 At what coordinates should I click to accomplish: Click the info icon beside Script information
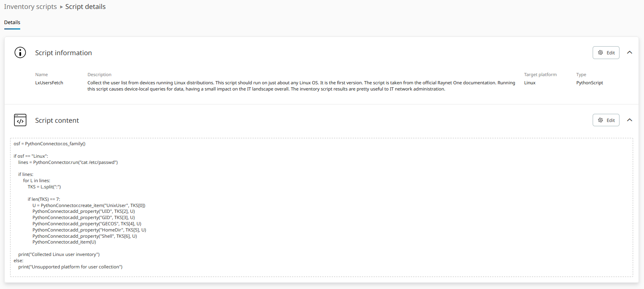click(x=20, y=52)
